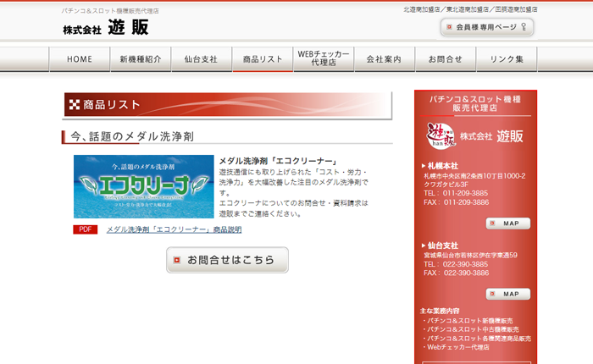This screenshot has height=364, width=593.
Task: Select the 商品リスト navigation tab
Action: [x=263, y=59]
